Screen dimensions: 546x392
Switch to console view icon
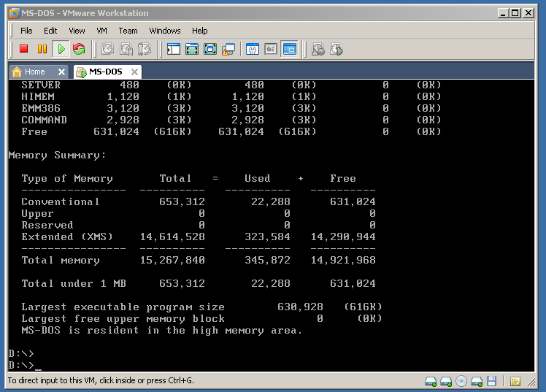[289, 49]
